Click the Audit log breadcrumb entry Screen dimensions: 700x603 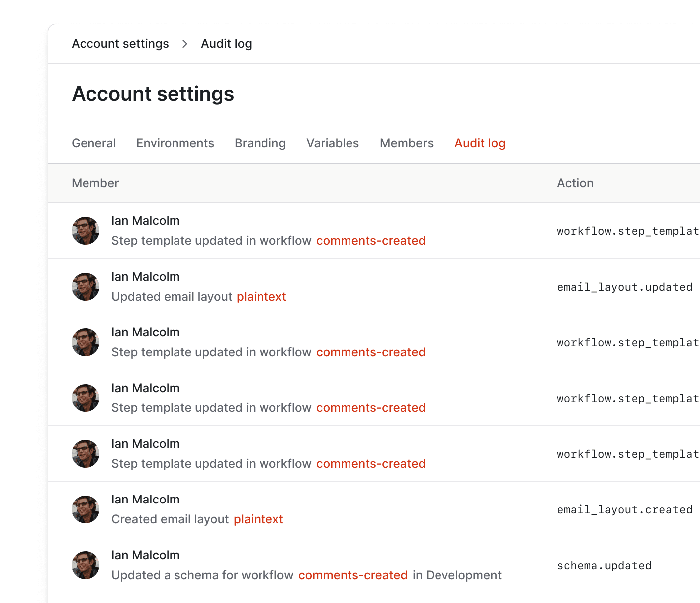[226, 44]
